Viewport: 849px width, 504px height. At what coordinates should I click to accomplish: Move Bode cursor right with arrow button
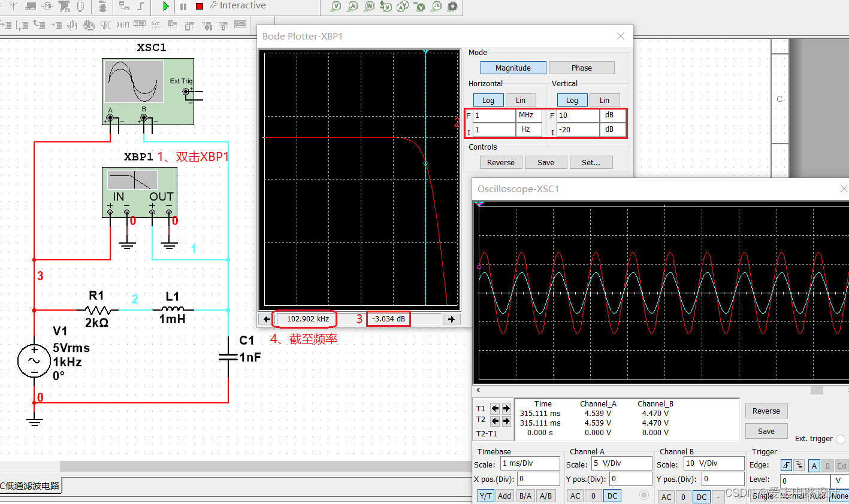pos(451,319)
